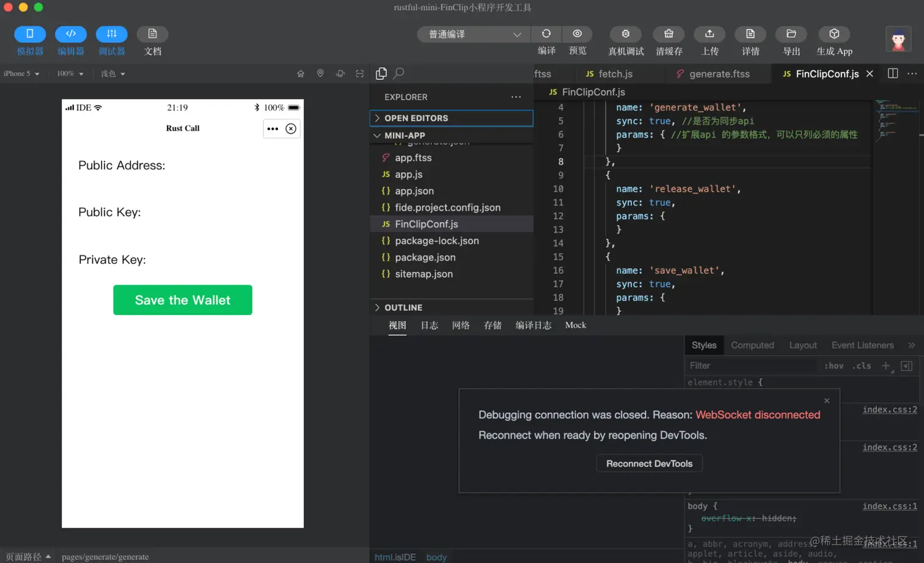The width and height of the screenshot is (924, 563).
Task: Select the Layout tab in DevTools
Action: click(x=803, y=346)
